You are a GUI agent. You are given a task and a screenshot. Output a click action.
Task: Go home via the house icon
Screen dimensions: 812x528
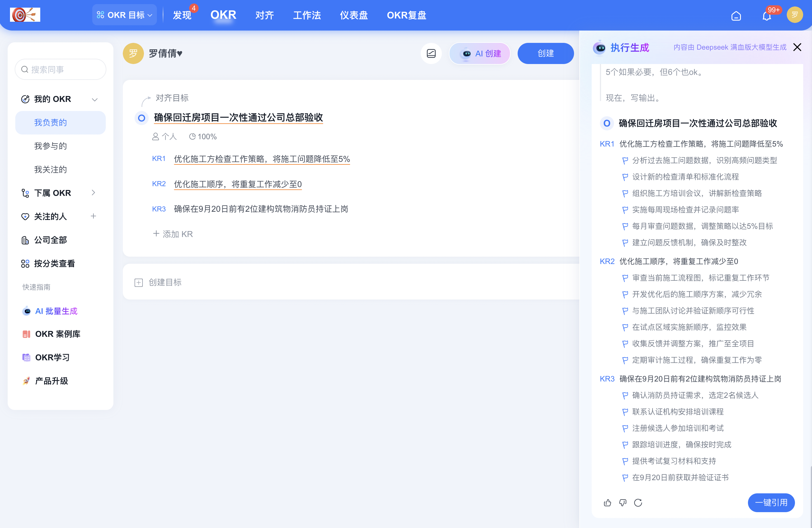point(736,16)
